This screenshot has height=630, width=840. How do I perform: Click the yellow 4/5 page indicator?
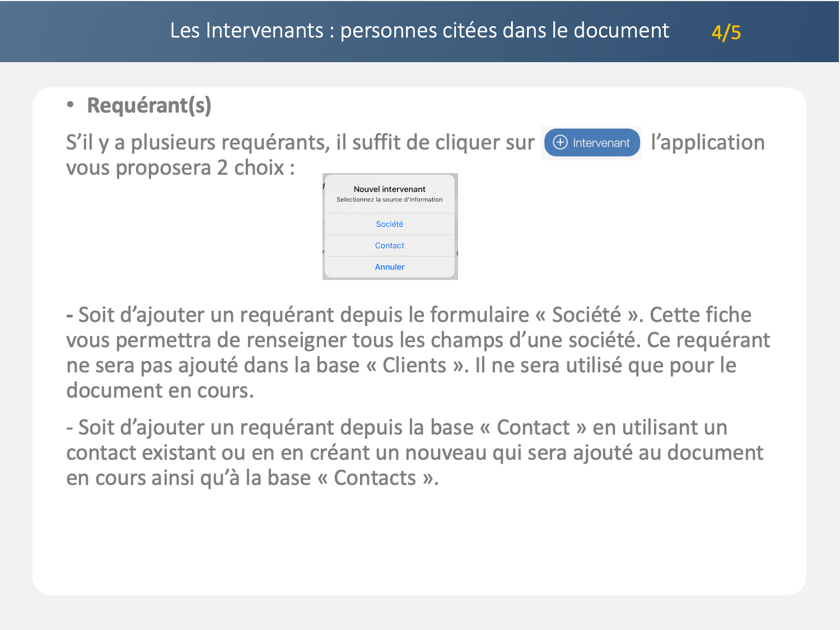pos(726,32)
